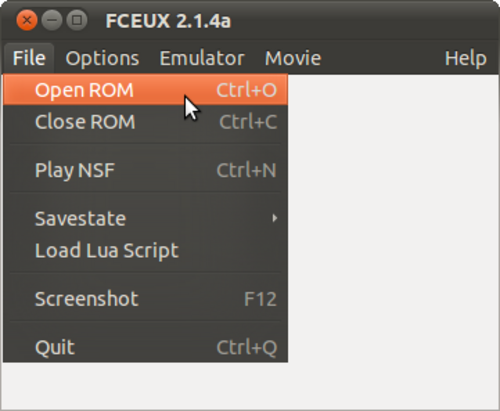The width and height of the screenshot is (500, 411).
Task: Take a Screenshot via File menu
Action: 146,299
